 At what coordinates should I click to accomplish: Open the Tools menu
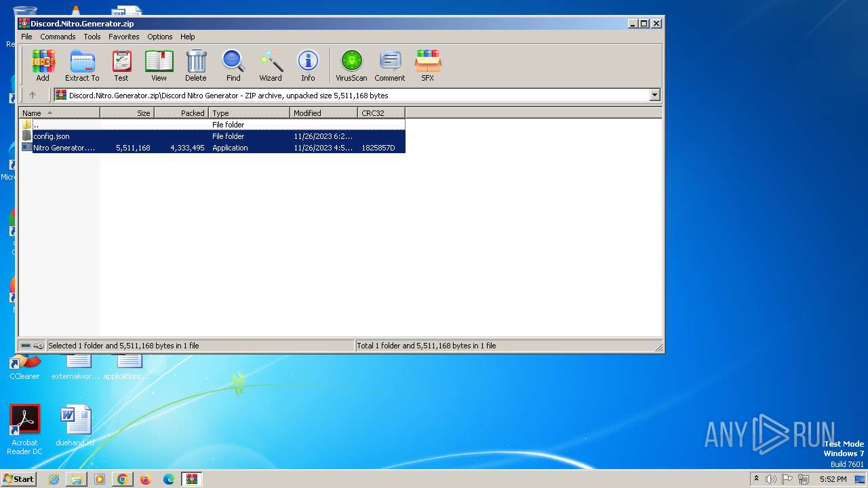[92, 37]
